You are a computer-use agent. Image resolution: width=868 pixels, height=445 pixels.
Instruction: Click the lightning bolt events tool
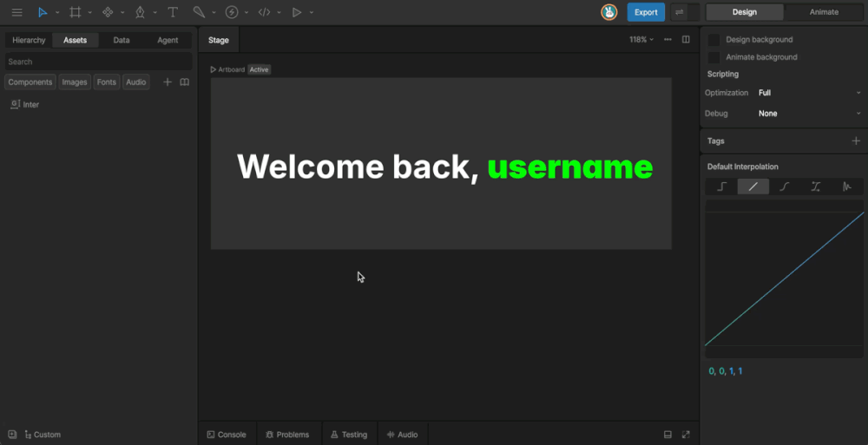(232, 12)
